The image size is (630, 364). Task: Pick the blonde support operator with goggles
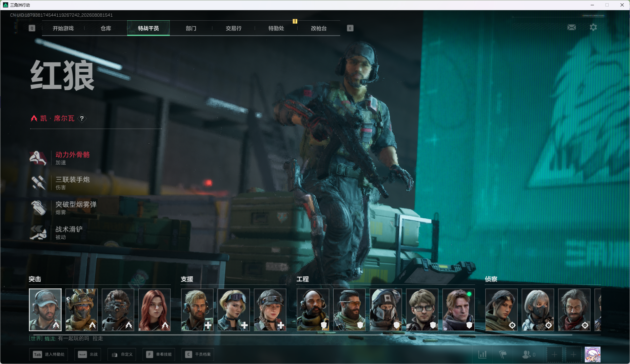(234, 310)
